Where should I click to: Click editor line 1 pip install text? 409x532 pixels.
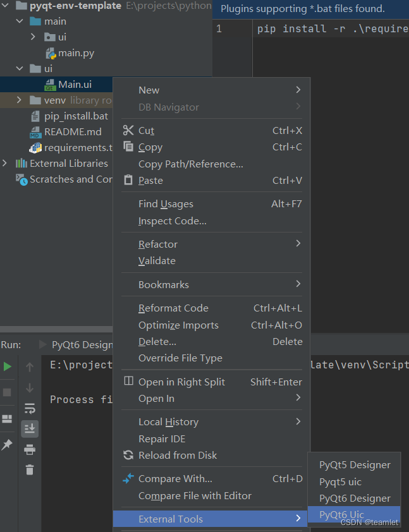click(x=333, y=29)
